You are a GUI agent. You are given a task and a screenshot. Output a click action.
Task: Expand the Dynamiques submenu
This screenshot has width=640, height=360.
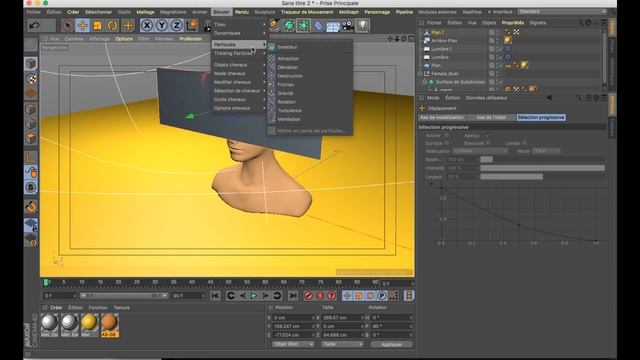click(x=239, y=33)
